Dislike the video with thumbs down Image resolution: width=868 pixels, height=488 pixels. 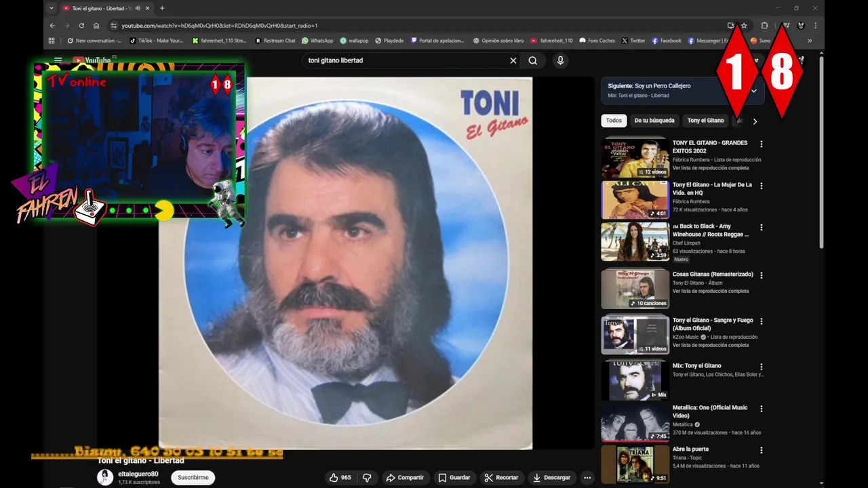(367, 478)
